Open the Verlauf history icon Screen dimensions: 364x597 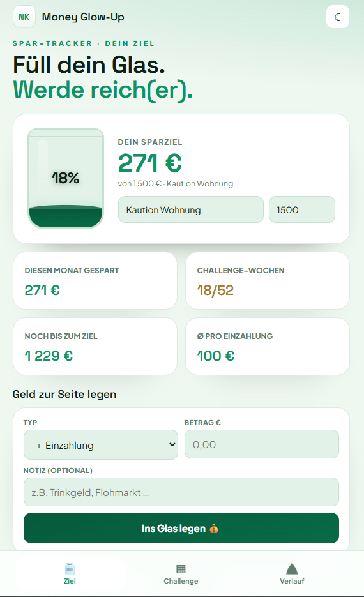pyautogui.click(x=292, y=569)
